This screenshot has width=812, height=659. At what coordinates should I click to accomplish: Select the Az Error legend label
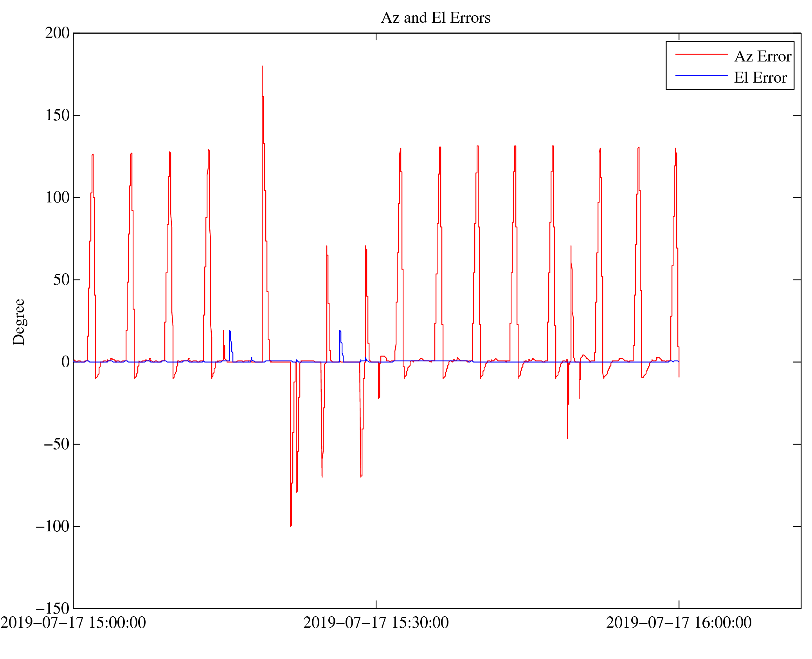click(x=762, y=57)
